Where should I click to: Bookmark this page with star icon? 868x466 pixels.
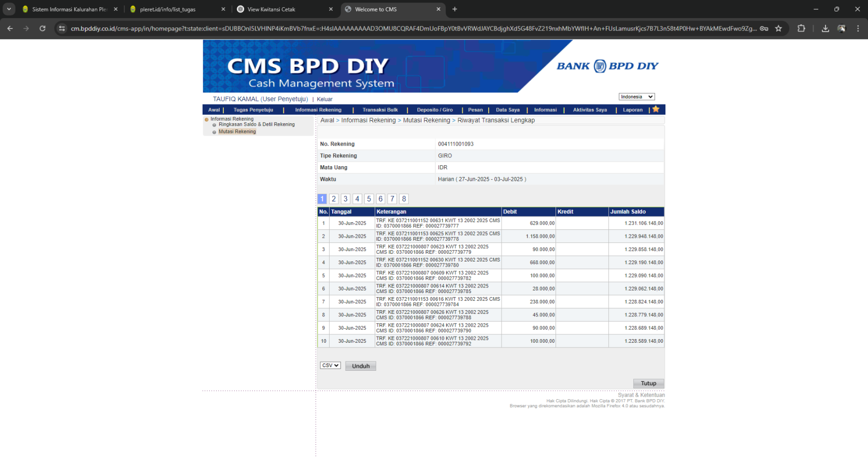(778, 28)
